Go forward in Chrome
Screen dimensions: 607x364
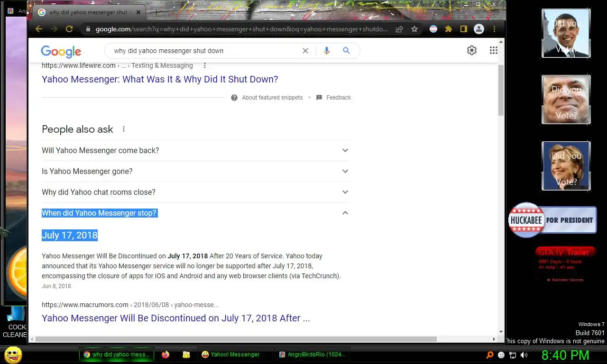tap(54, 29)
